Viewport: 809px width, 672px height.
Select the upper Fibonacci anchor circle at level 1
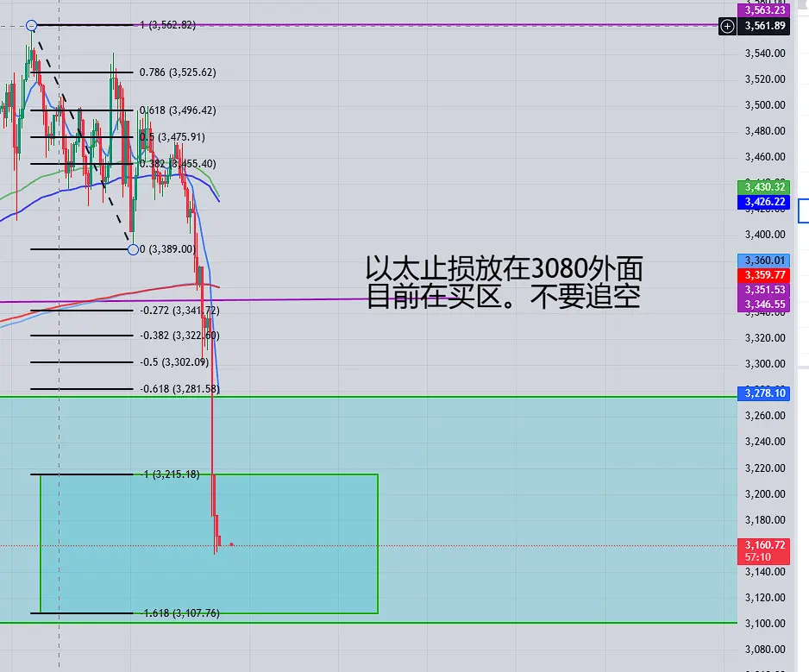(31, 25)
